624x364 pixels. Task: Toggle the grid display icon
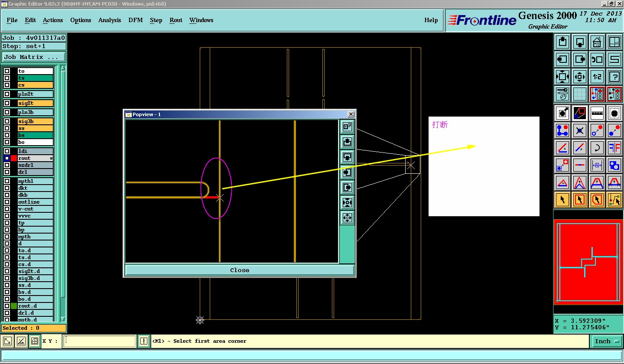pyautogui.click(x=580, y=94)
